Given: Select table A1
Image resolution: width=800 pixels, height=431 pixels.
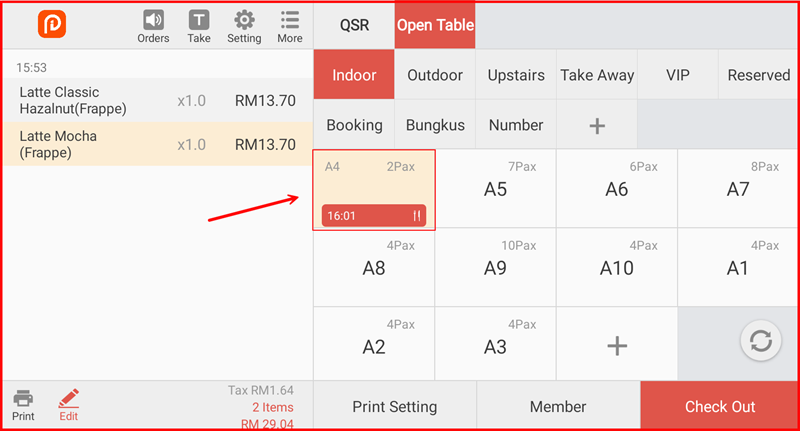Looking at the screenshot, I should click(x=738, y=268).
